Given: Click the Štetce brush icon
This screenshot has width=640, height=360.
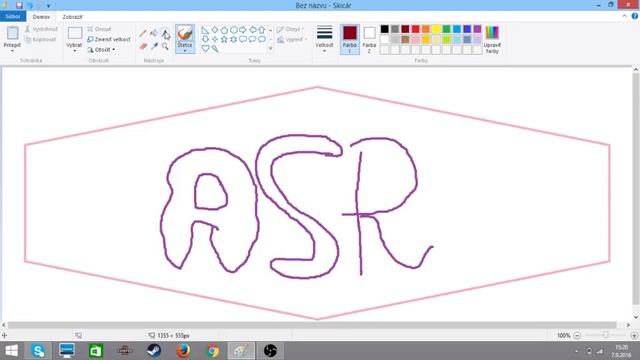Looking at the screenshot, I should pyautogui.click(x=185, y=33).
